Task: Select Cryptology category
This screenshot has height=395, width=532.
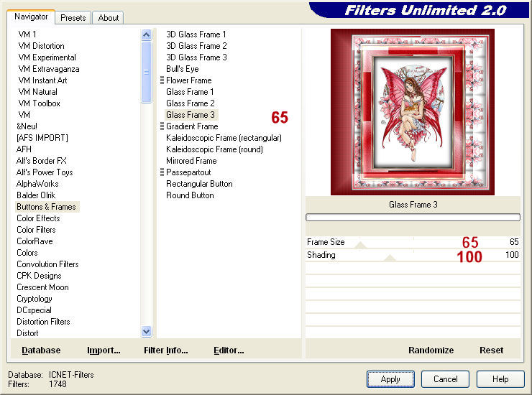Action: tap(35, 299)
